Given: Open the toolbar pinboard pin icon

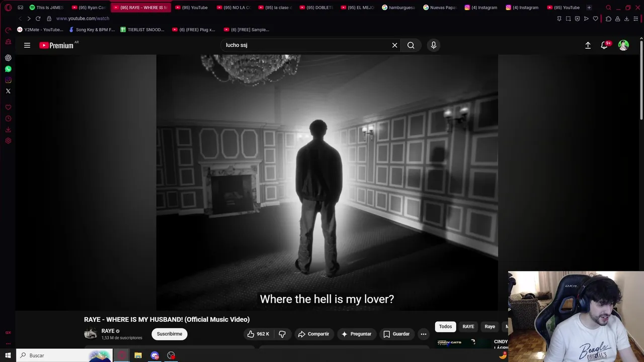Looking at the screenshot, I should coord(559,19).
